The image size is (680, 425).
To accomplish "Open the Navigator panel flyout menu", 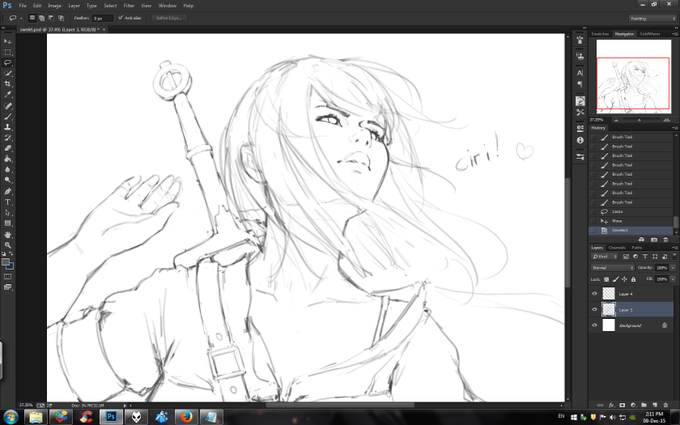I will (x=674, y=34).
